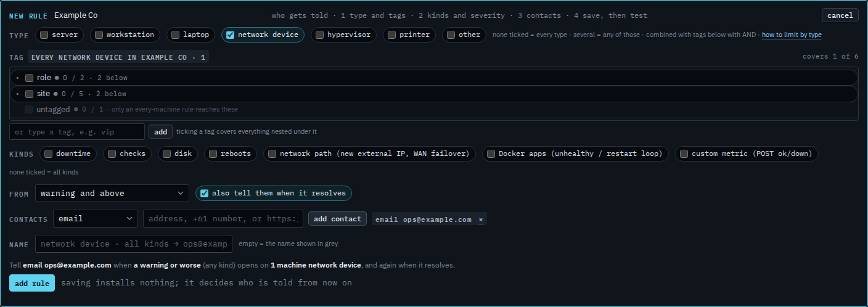Tick the printer type checkbox

391,35
